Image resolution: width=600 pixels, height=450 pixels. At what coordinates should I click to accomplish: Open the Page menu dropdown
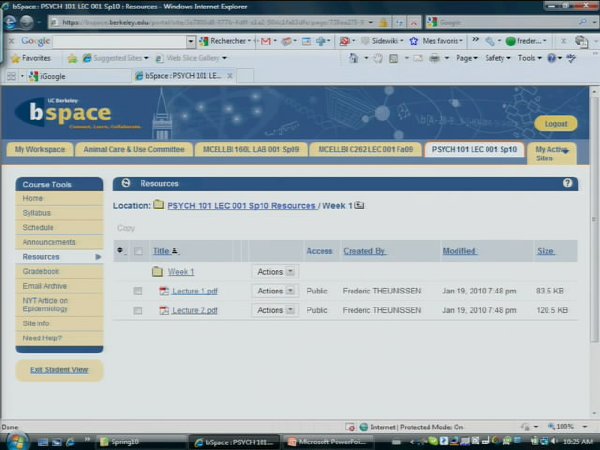pos(466,58)
